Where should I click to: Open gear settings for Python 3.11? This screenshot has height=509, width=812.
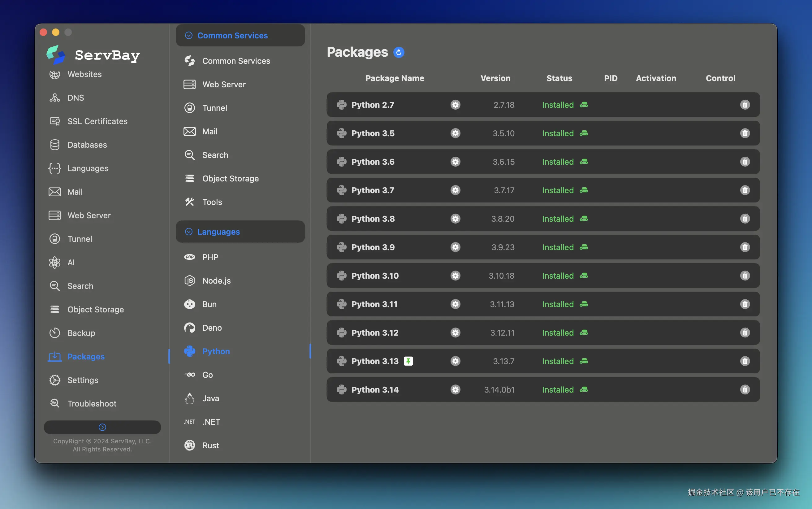tap(455, 304)
